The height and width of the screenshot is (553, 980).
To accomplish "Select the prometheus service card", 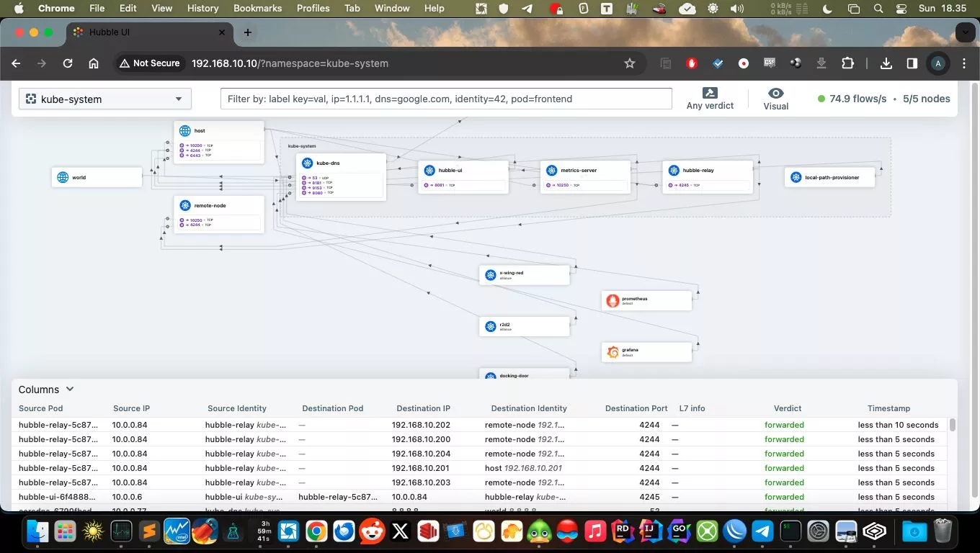I will pyautogui.click(x=646, y=300).
